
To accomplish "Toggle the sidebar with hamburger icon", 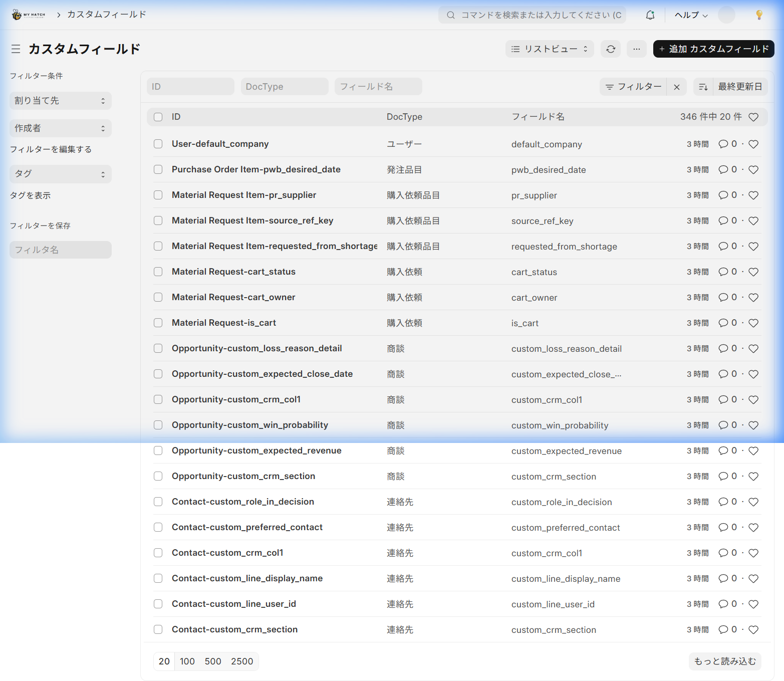I will (x=16, y=49).
